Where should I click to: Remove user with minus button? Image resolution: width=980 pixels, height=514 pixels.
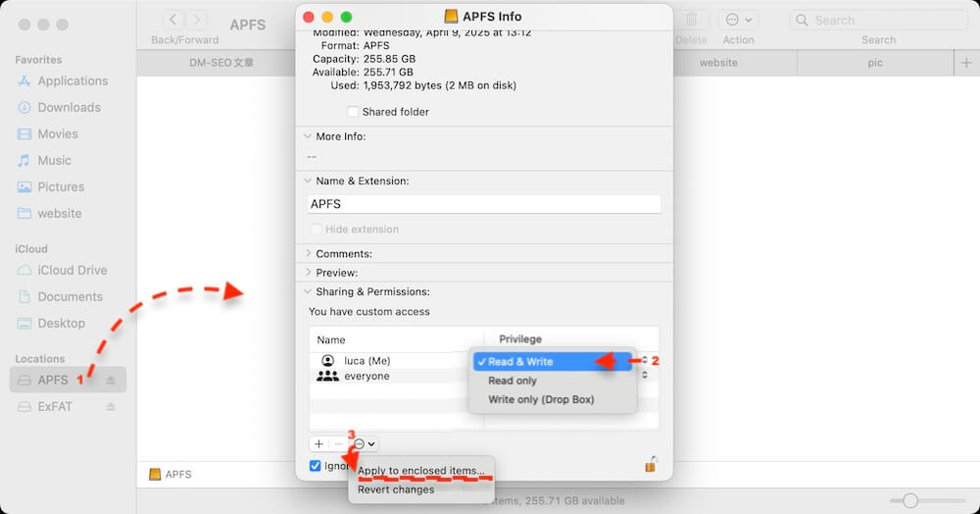(338, 444)
